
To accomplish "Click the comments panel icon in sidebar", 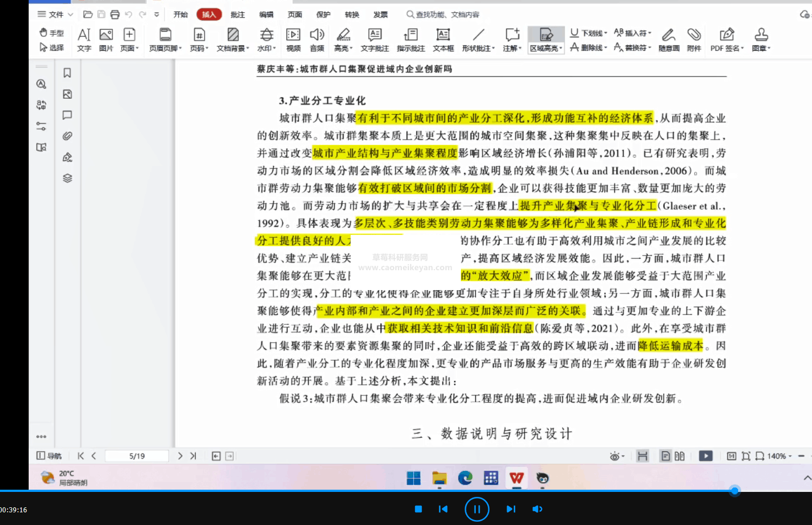I will tap(67, 115).
